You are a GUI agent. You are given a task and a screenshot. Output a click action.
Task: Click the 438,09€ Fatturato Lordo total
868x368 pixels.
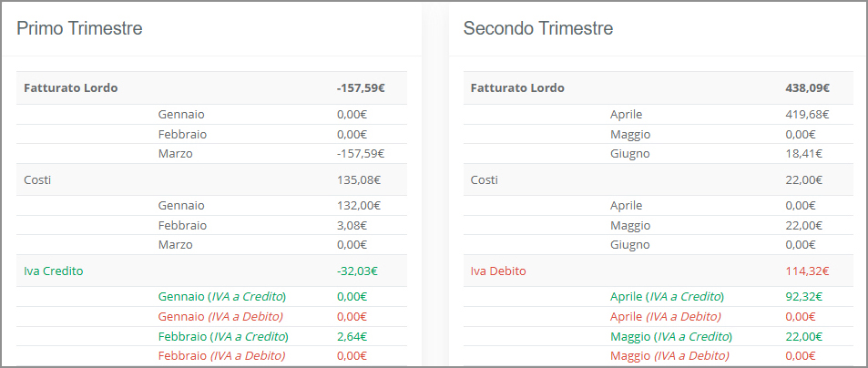(807, 88)
